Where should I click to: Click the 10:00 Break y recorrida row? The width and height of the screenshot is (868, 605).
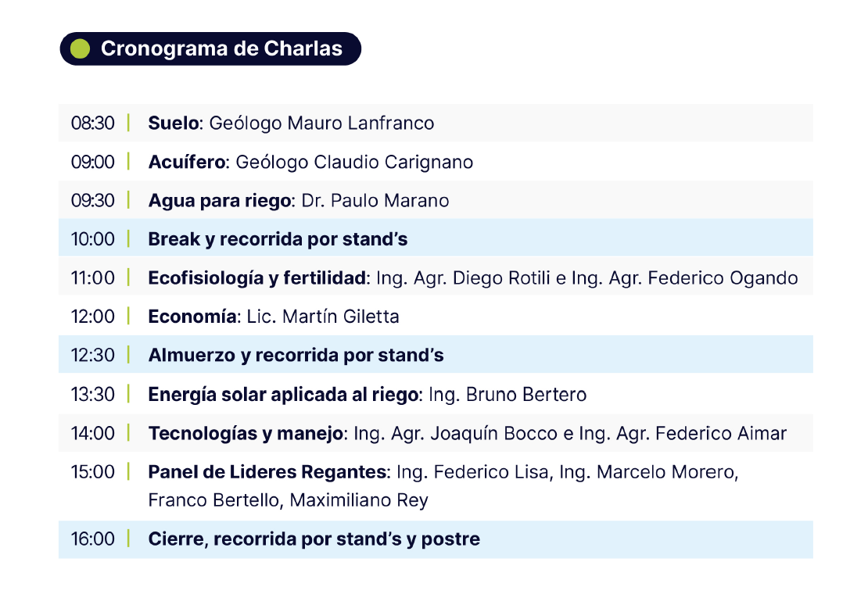[435, 238]
